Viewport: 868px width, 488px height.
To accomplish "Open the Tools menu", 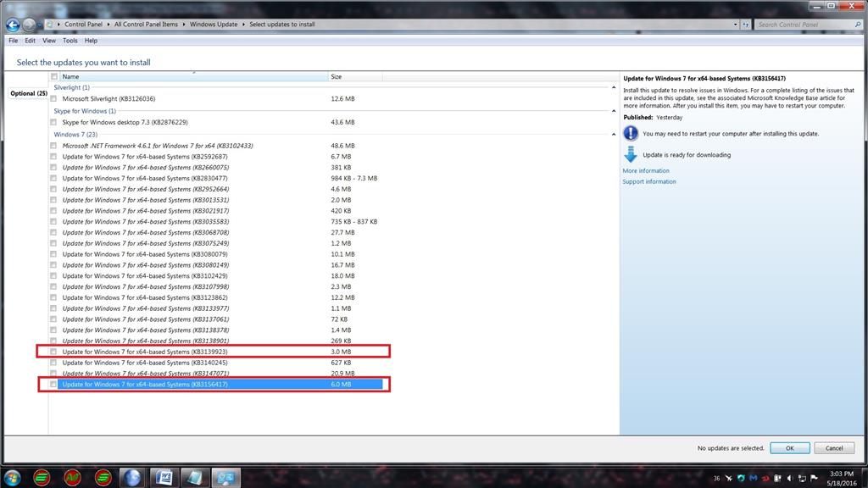I will coord(70,41).
